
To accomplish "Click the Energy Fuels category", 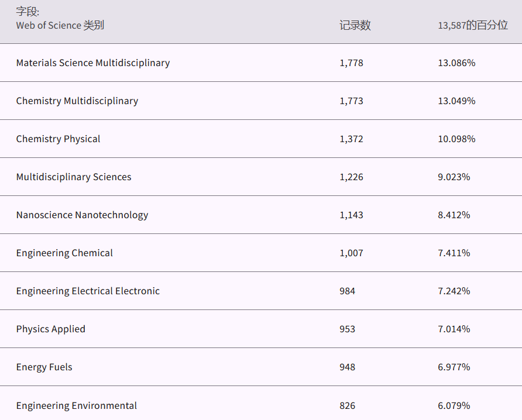I will pyautogui.click(x=44, y=367).
